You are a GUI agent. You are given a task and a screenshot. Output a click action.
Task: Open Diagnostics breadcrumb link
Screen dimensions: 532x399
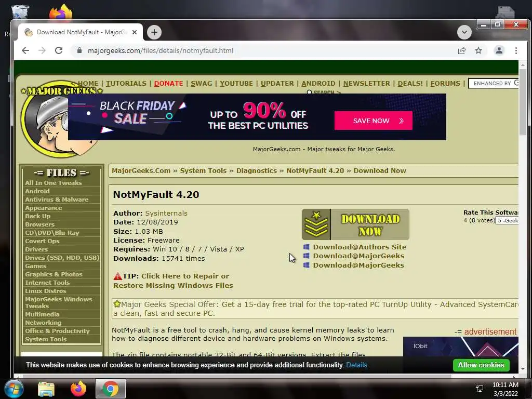(x=257, y=170)
